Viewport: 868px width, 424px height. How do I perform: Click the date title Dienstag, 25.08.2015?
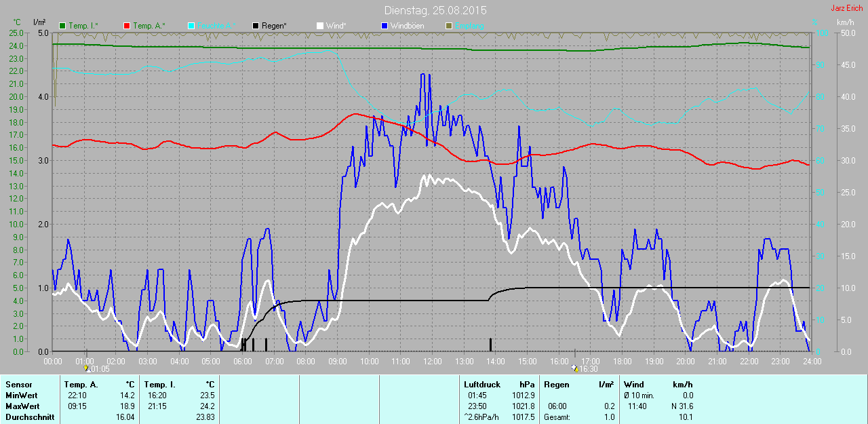coord(435,11)
